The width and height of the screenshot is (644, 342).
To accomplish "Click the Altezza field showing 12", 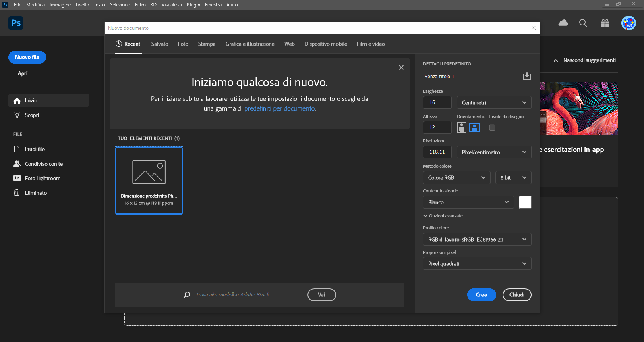I will [437, 127].
